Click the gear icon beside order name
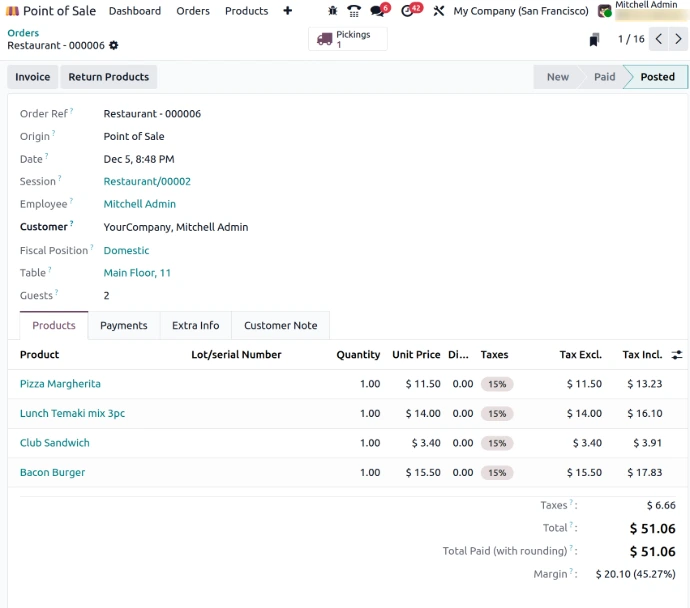The image size is (690, 608). coord(113,46)
